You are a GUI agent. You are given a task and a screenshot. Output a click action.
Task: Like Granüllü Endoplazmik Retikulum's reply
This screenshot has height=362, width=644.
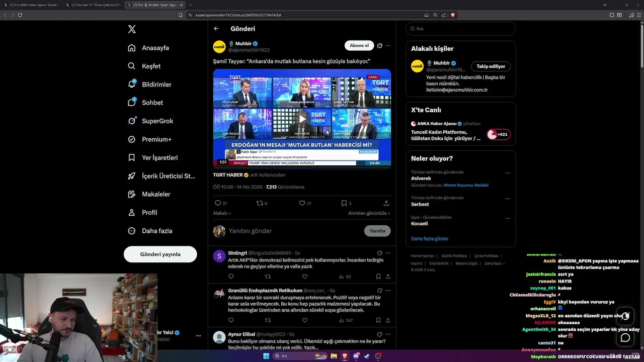[304, 320]
